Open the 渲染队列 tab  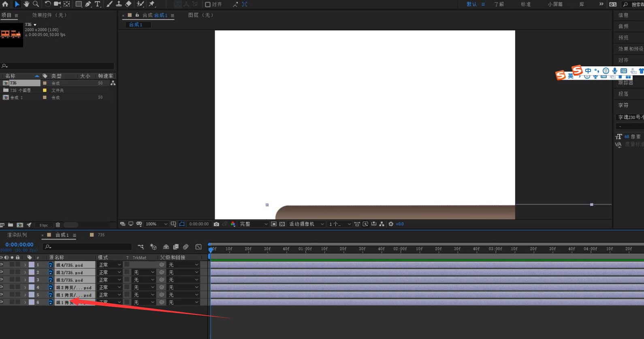pos(17,235)
